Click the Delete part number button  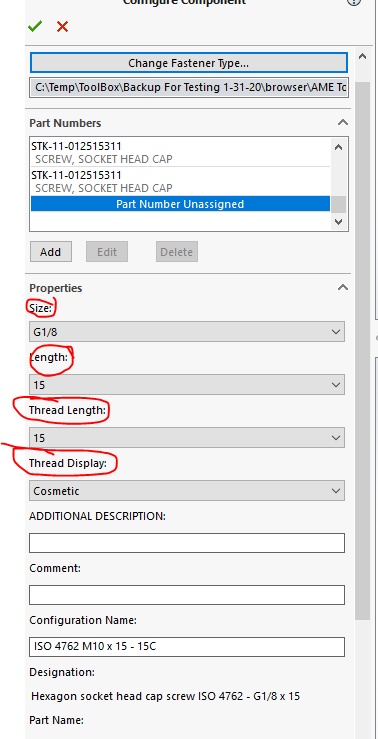[177, 252]
